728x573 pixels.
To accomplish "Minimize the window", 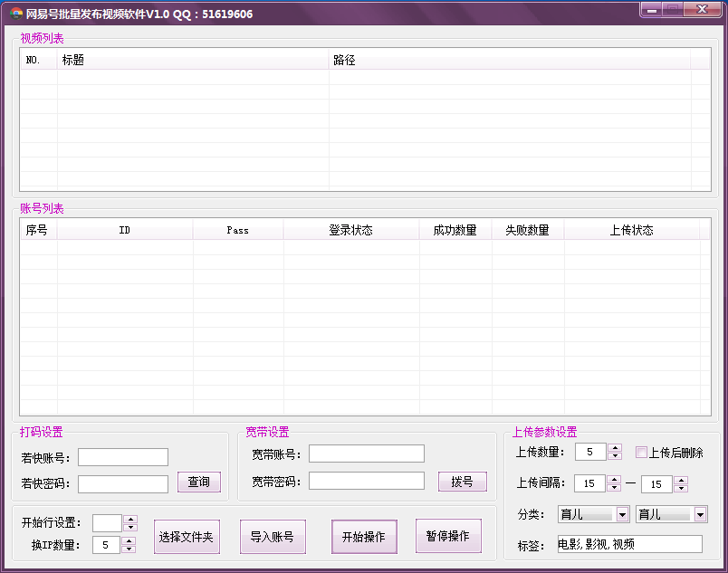I will coord(652,10).
